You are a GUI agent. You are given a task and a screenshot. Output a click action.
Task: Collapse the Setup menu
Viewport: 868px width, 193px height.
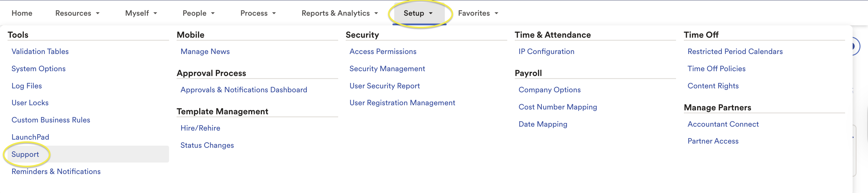418,13
